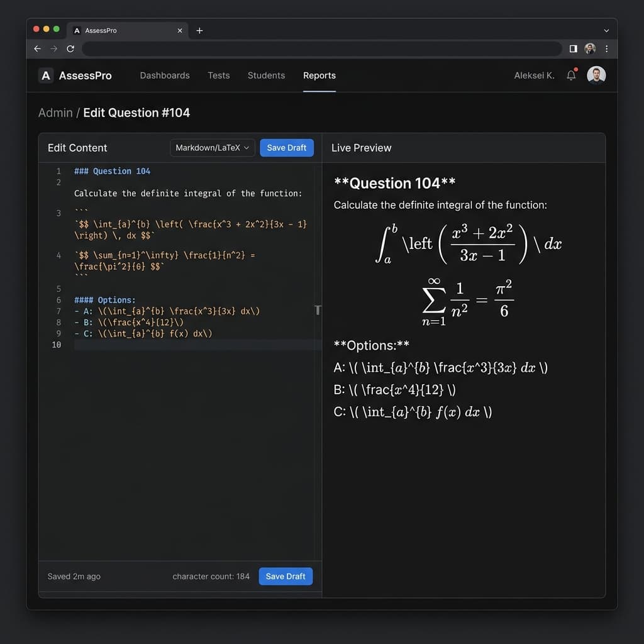Open the Students section
The height and width of the screenshot is (644, 644).
[x=266, y=75]
